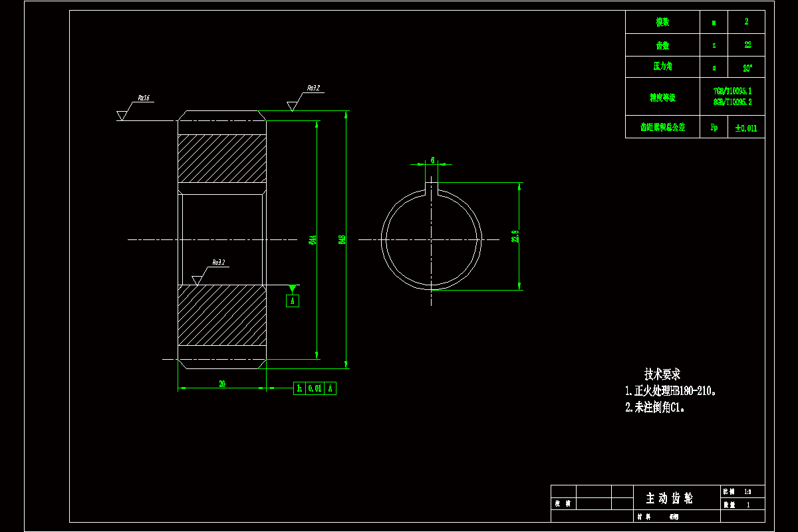
Task: Click the note 1.正火处理HB180-210
Action: pos(670,391)
